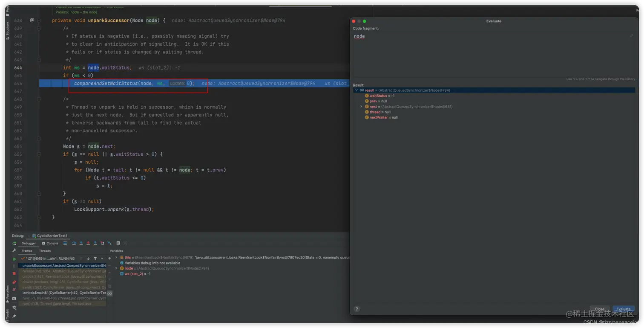The image size is (644, 328).
Task: Stop the debug session red square
Action: (14, 273)
